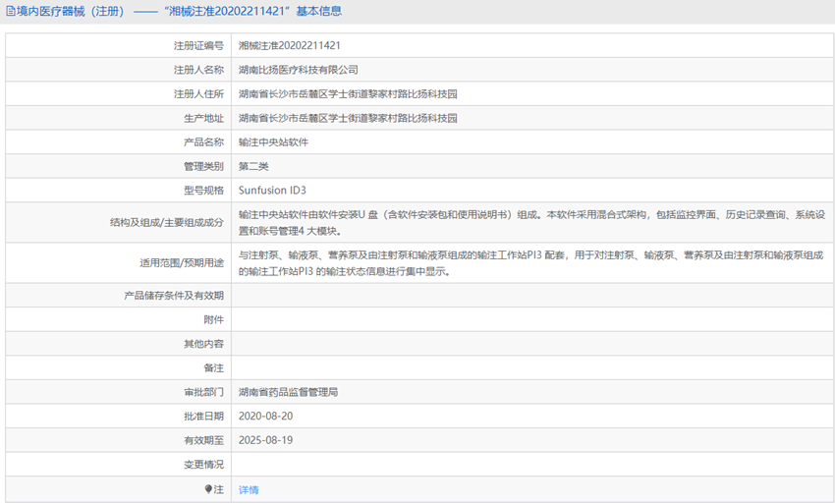Screen dimensions: 835x504
Task: Click the 产品储存条件及有效期 label
Action: pos(174,296)
